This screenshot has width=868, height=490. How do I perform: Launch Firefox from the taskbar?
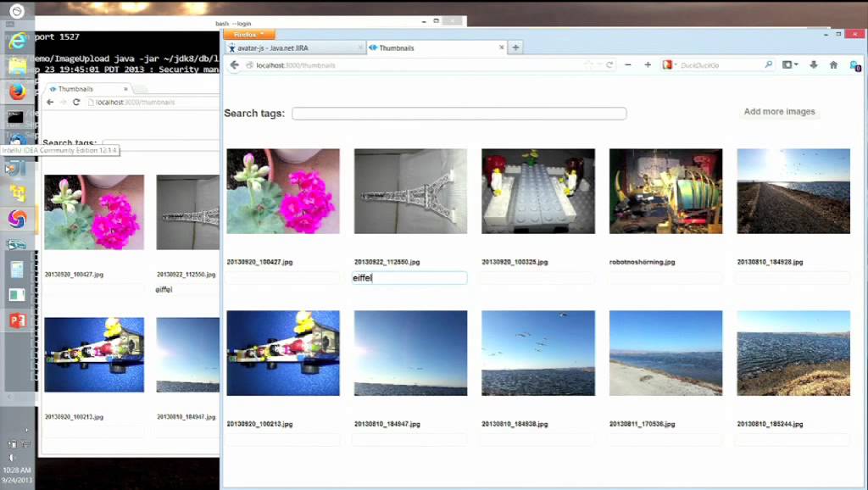17,91
